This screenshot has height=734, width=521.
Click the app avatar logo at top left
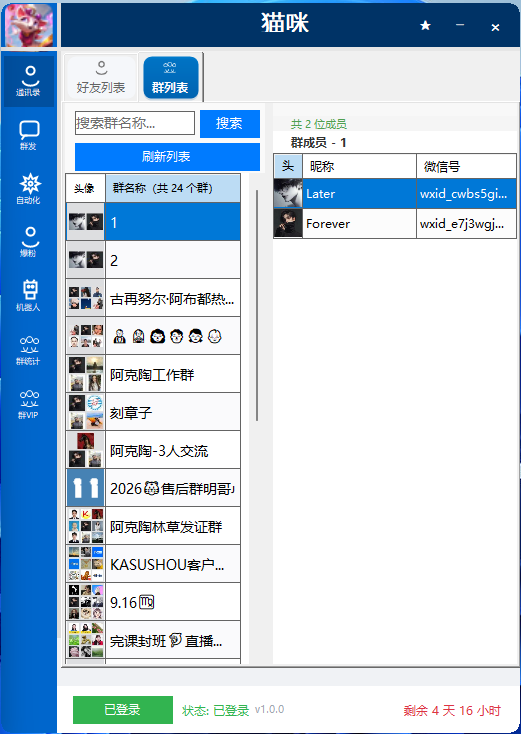point(29,25)
